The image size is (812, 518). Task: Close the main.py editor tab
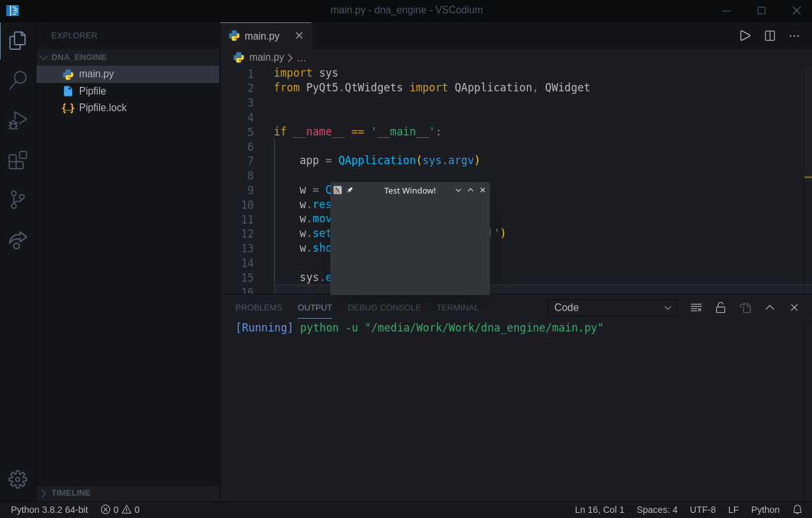(299, 36)
